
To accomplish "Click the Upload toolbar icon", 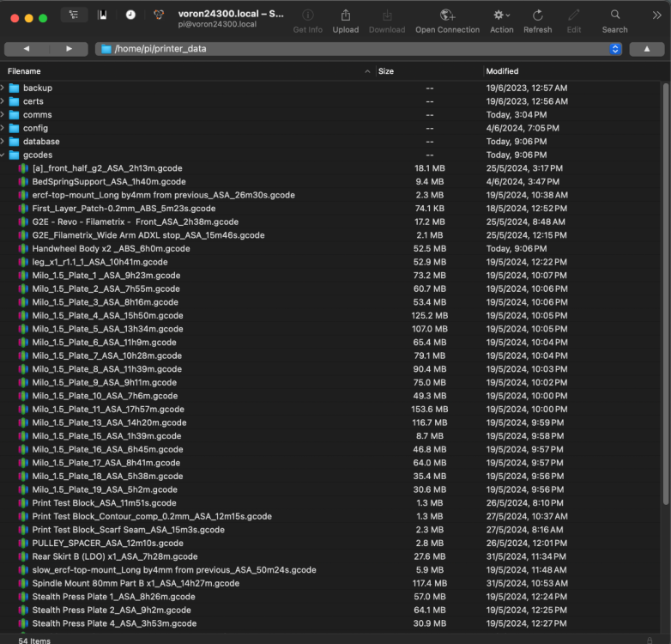I will coord(345,16).
